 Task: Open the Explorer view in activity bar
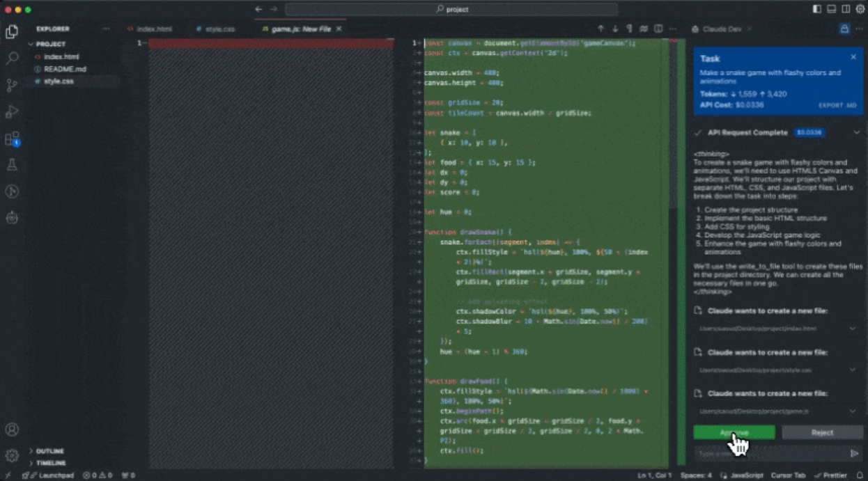point(12,32)
